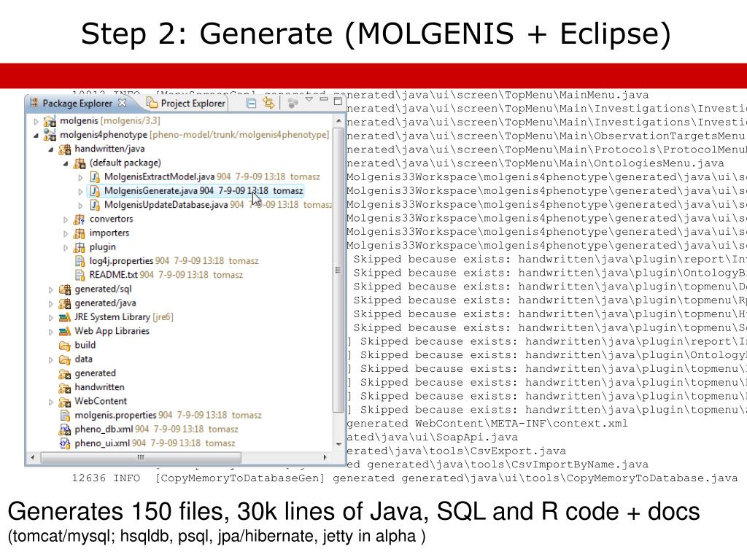Expand the WebContent folder
This screenshot has height=560, width=747.
[50, 402]
